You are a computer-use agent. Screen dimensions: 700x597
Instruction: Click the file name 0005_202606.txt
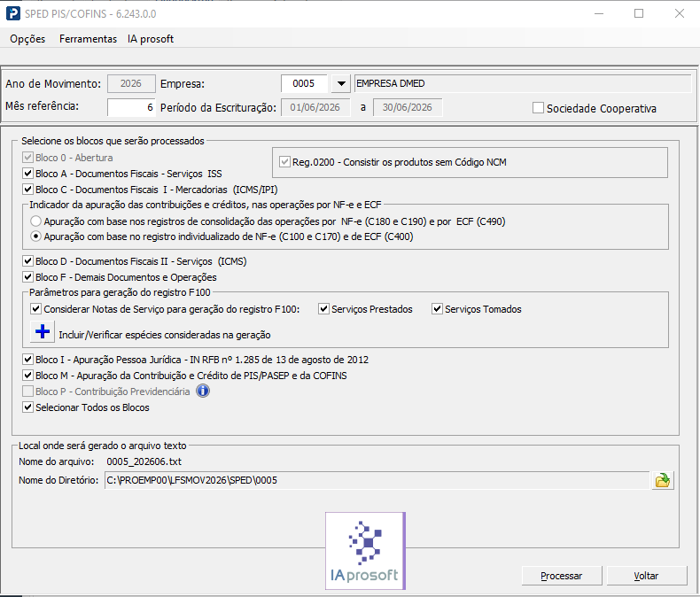(x=144, y=461)
